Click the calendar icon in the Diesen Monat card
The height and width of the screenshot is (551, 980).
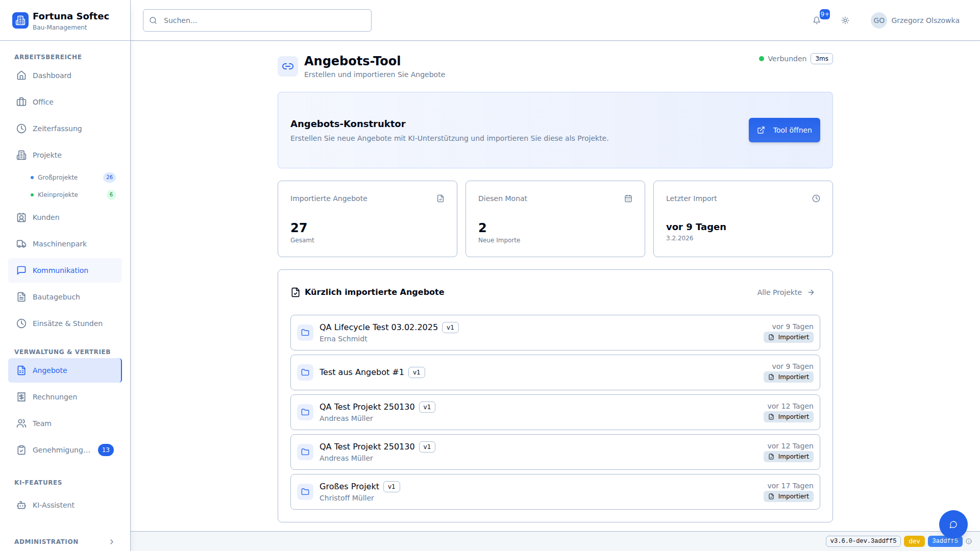628,198
